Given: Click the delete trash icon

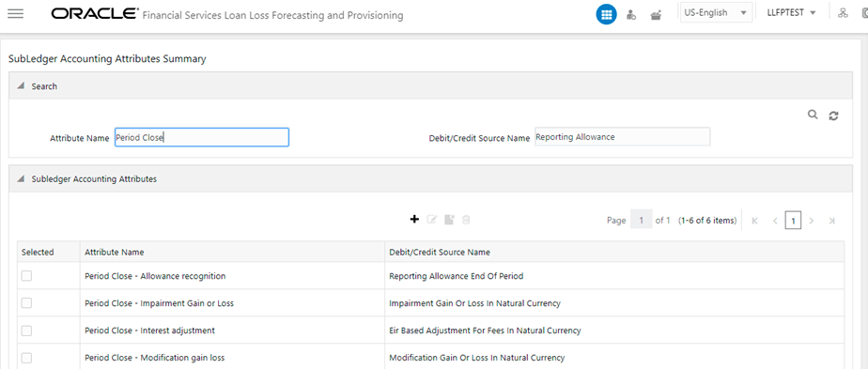Looking at the screenshot, I should pyautogui.click(x=466, y=220).
